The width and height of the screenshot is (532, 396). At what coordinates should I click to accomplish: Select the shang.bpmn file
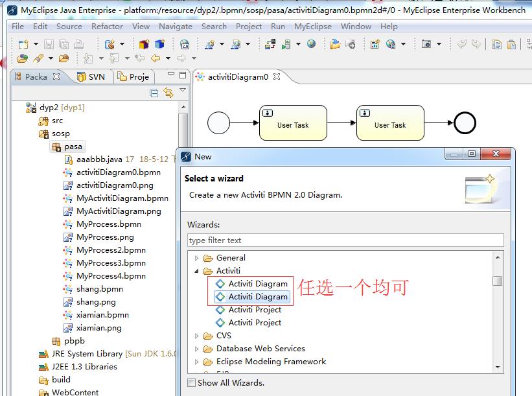click(x=93, y=289)
